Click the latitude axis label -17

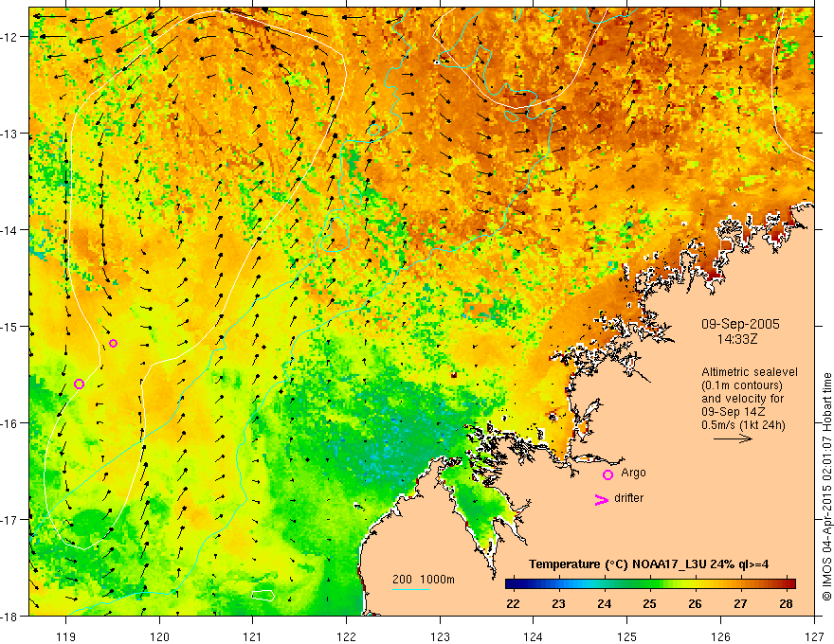click(10, 519)
